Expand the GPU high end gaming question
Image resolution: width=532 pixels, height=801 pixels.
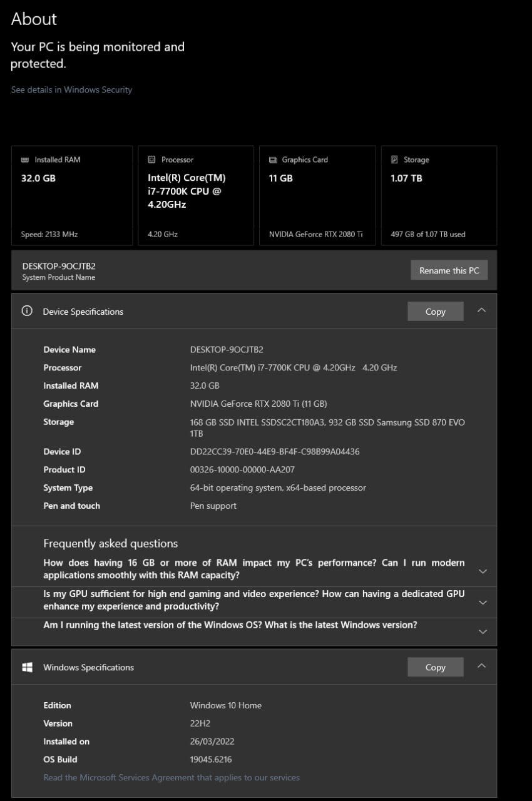pos(483,602)
